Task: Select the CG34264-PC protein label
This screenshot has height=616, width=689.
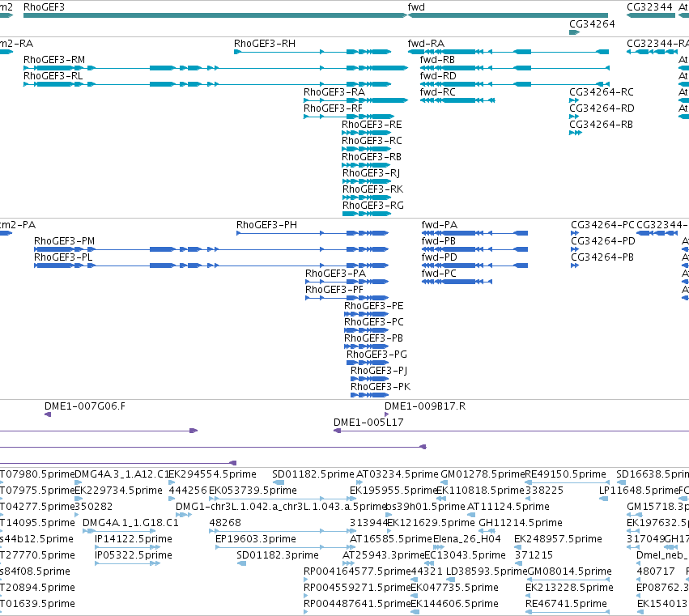Action: [602, 225]
